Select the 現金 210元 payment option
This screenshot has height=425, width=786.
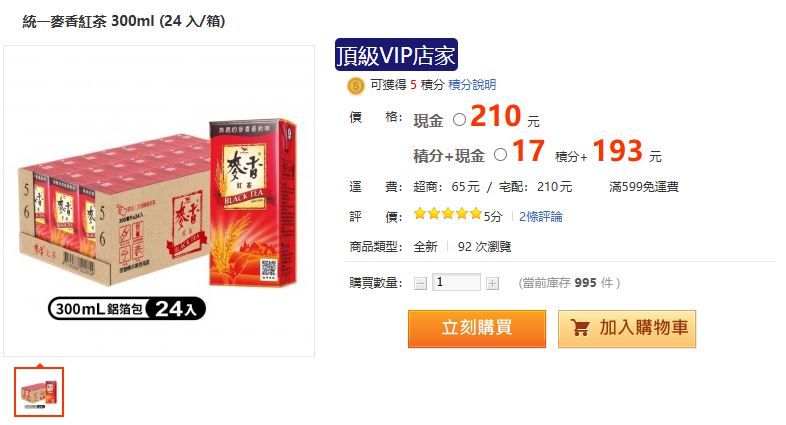459,120
